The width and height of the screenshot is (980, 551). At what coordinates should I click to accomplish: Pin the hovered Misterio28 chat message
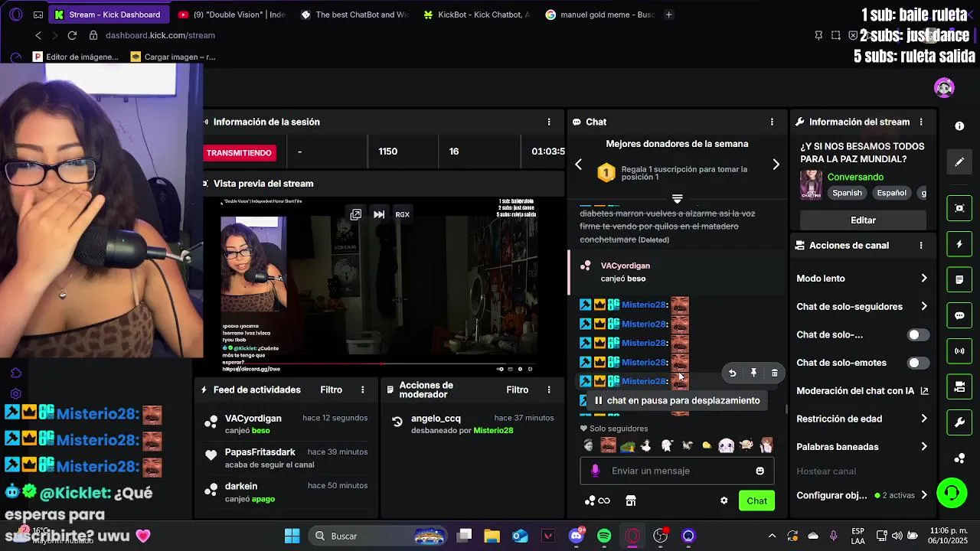[x=753, y=373]
